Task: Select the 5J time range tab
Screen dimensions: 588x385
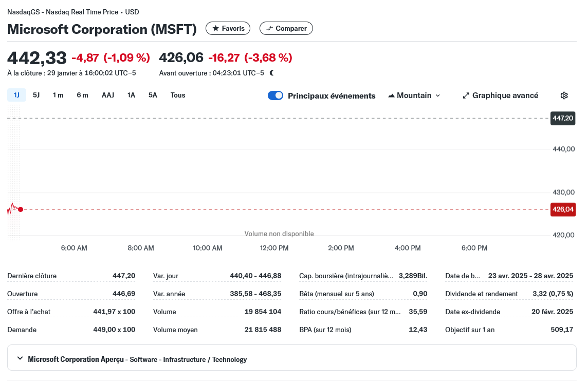Action: 36,95
